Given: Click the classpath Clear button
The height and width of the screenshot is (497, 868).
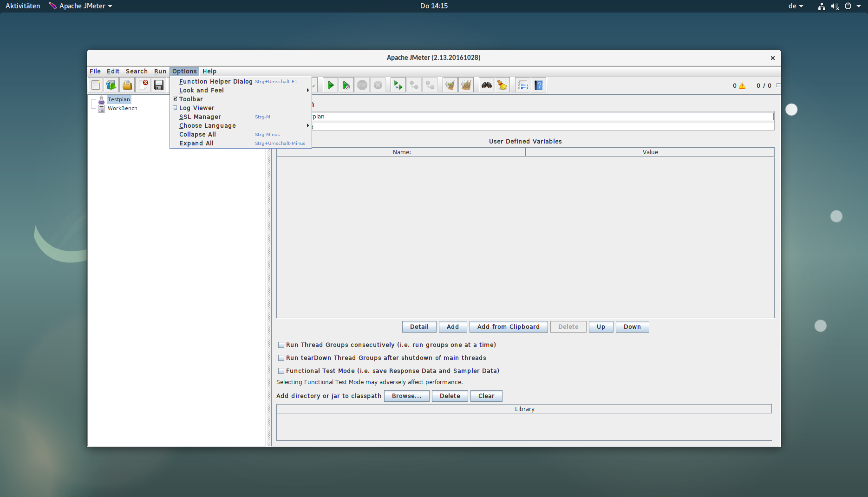Looking at the screenshot, I should pyautogui.click(x=486, y=396).
